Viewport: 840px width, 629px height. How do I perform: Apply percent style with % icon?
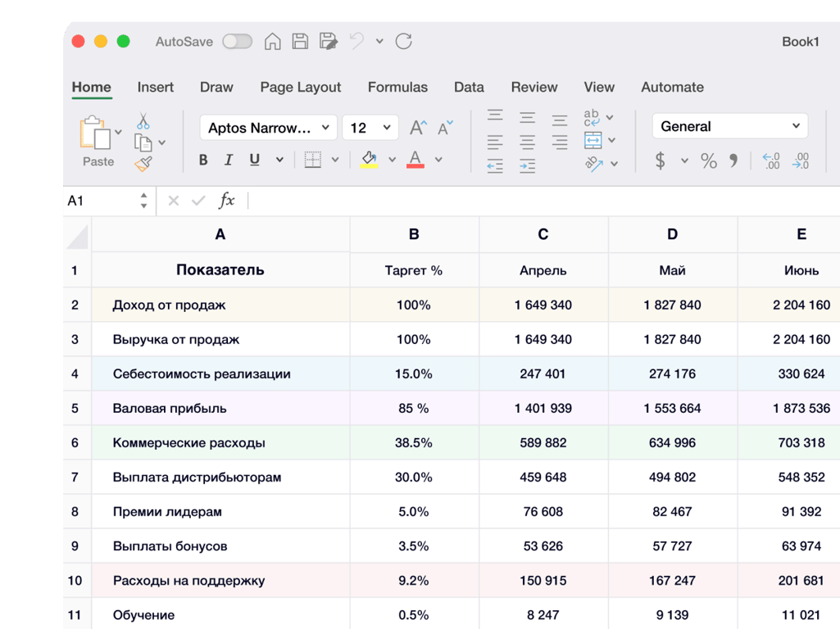pyautogui.click(x=709, y=161)
